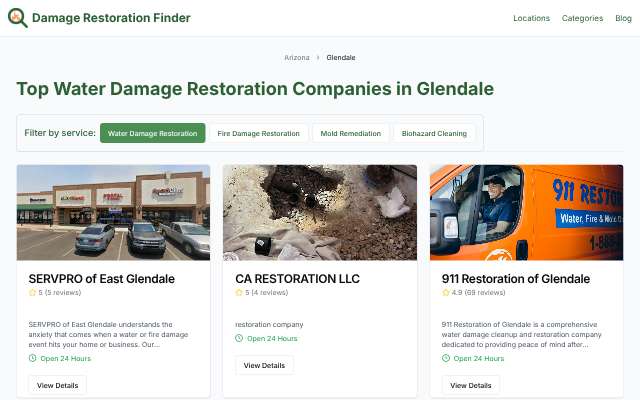Click the Top Water Damage Restoration Companies heading
Screen dimensions: 640x400
[x=255, y=89]
